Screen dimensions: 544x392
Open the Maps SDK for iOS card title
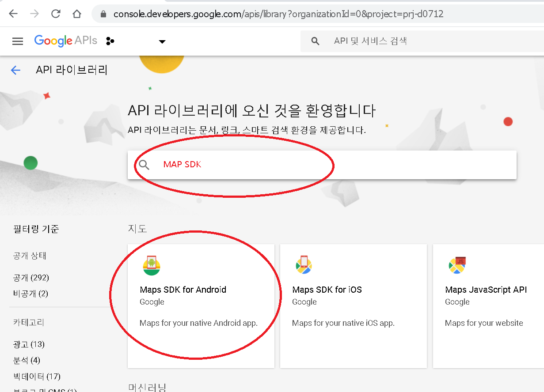click(x=327, y=290)
